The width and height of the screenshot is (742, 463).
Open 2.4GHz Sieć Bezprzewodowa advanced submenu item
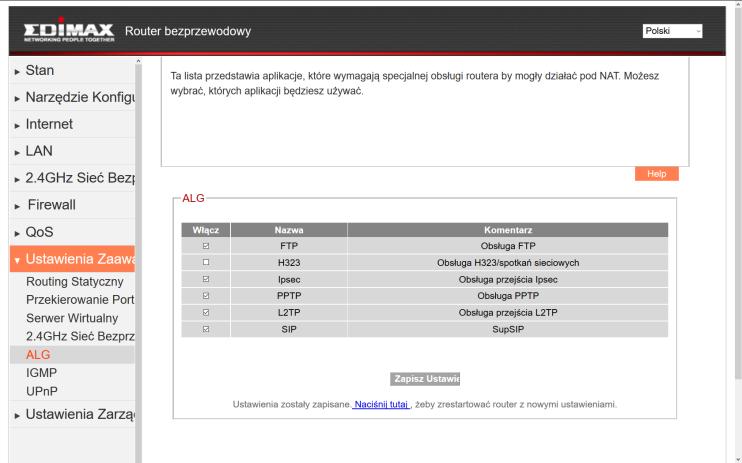click(80, 336)
